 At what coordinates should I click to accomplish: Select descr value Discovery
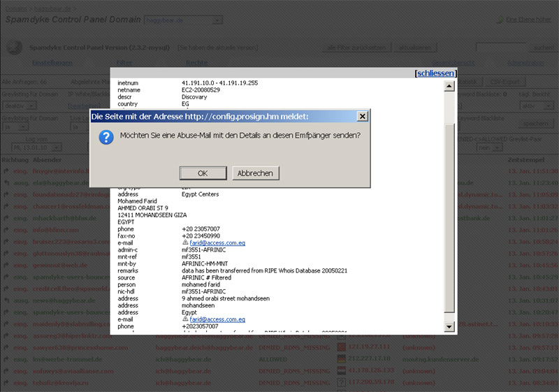(194, 97)
